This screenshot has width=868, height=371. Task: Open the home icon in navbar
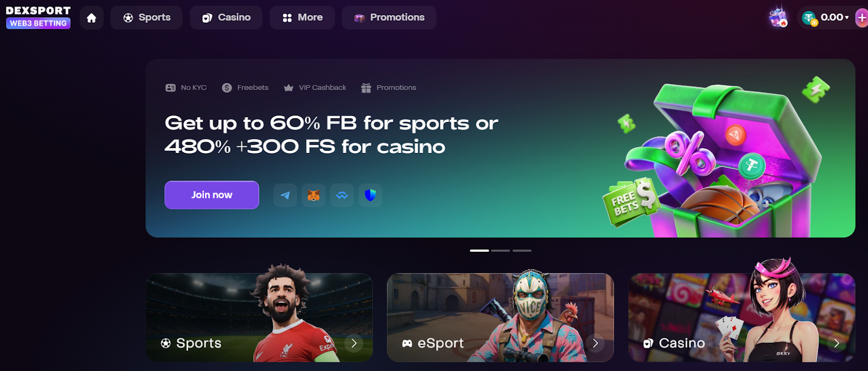92,18
